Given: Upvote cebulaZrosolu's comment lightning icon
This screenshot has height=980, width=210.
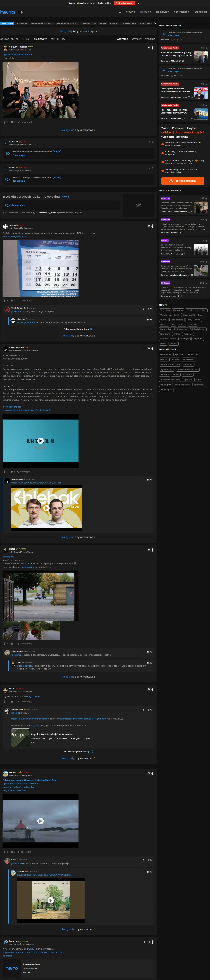Looking at the screenshot, I should click(x=151, y=652).
